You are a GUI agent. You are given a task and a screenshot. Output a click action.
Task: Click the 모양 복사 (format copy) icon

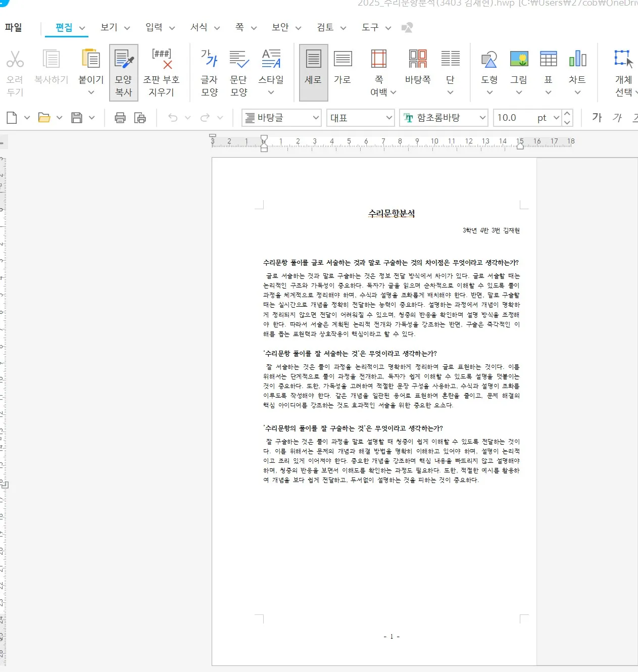[123, 72]
